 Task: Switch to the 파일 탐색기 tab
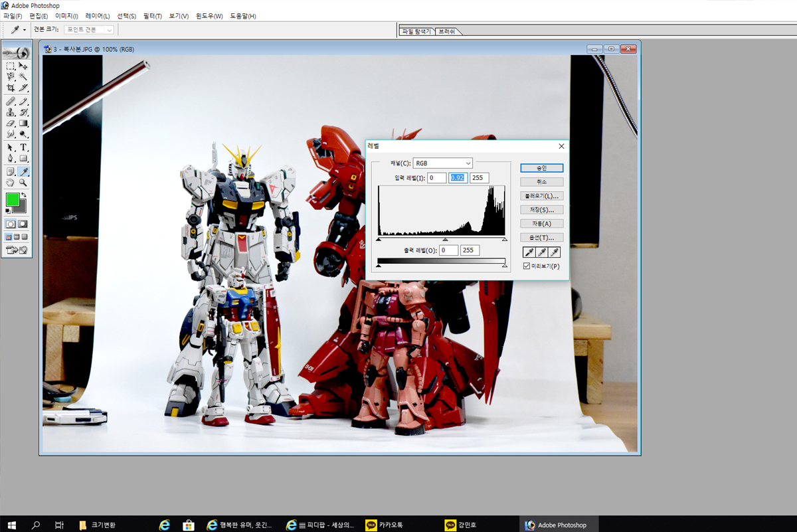[416, 31]
